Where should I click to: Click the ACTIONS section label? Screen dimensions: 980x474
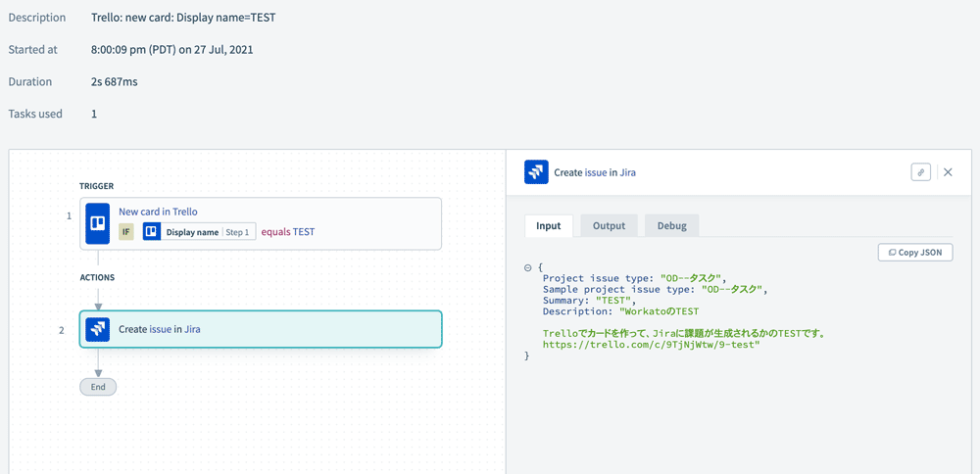(x=97, y=277)
